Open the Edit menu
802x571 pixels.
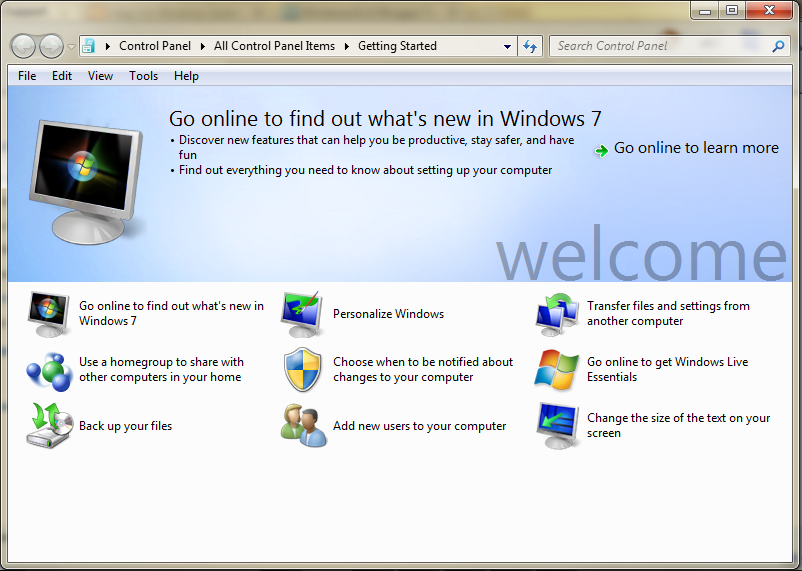click(x=62, y=76)
